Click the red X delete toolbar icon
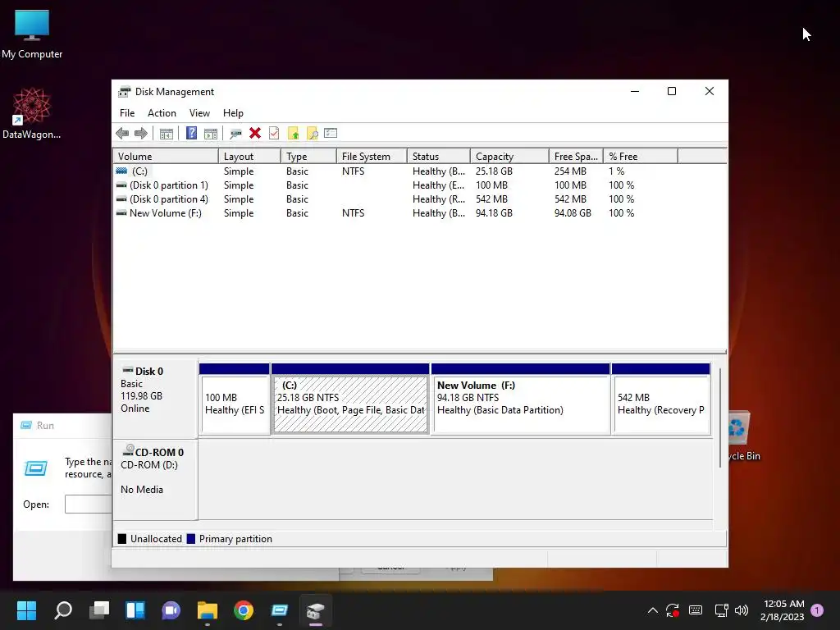This screenshot has height=630, width=840. (x=255, y=134)
